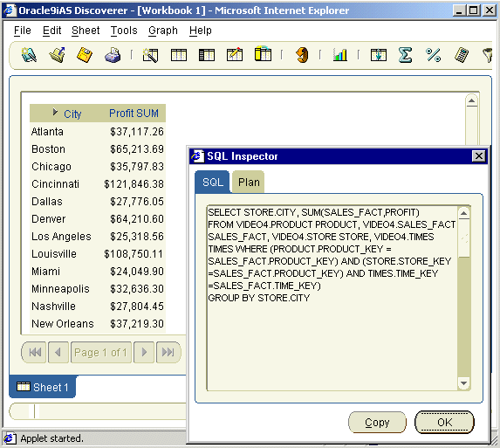The height and width of the screenshot is (448, 500).
Task: Close the SQL Inspector dialog
Action: tap(479, 156)
